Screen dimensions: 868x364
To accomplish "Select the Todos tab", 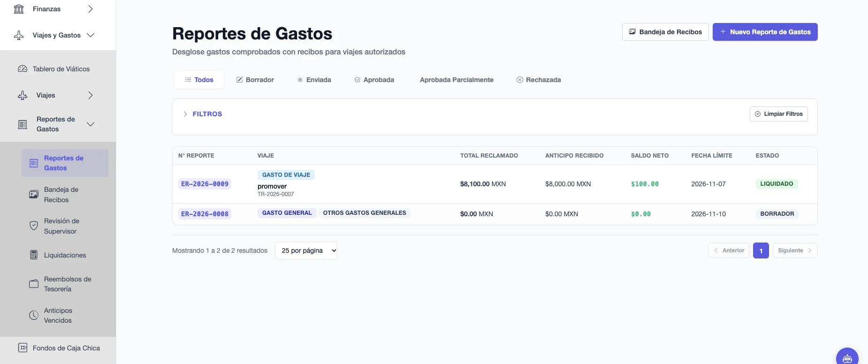I will click(199, 80).
